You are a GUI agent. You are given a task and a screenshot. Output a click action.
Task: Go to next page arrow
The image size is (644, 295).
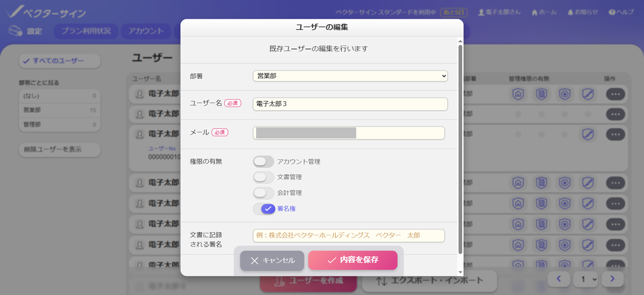(612, 278)
